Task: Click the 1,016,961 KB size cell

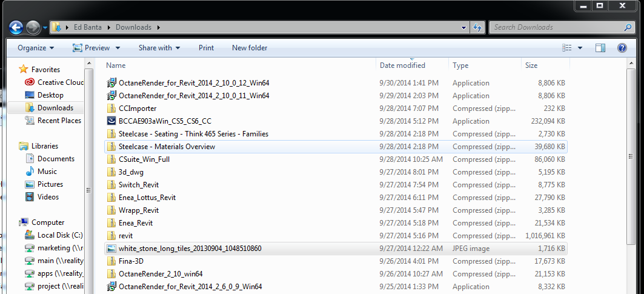Action: (x=545, y=236)
